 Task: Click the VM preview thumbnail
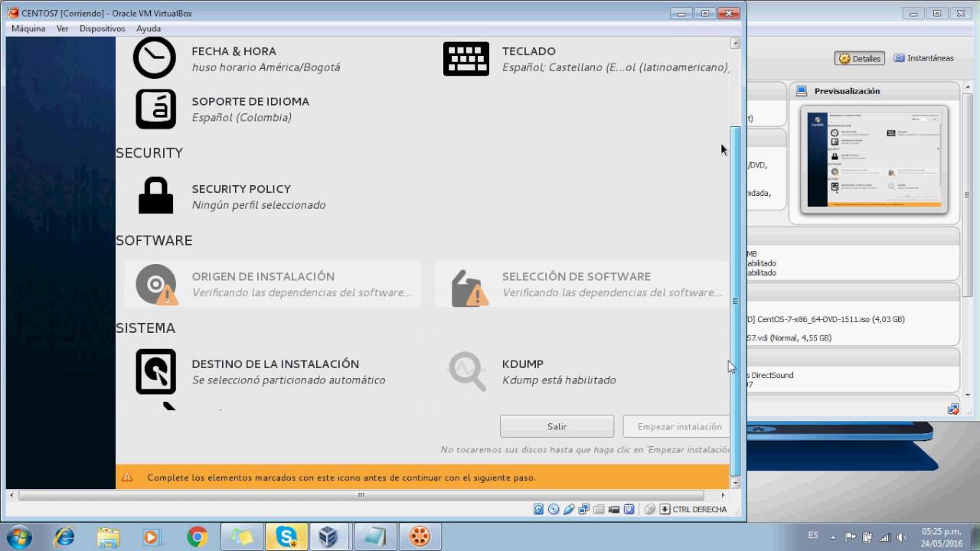[x=874, y=159]
